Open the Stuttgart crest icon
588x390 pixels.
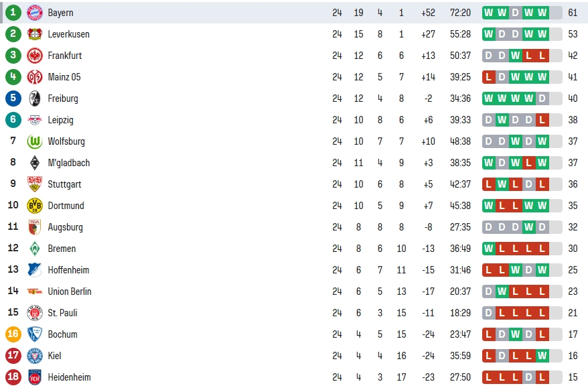tap(35, 184)
